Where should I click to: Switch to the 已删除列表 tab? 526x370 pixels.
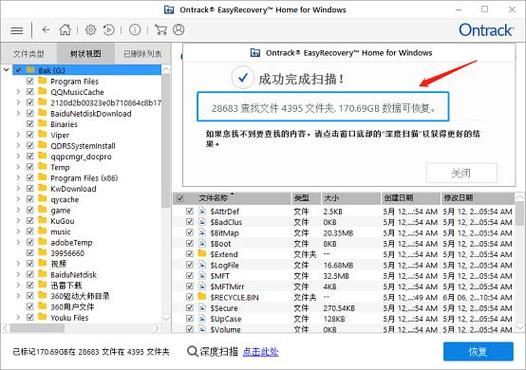coord(143,54)
